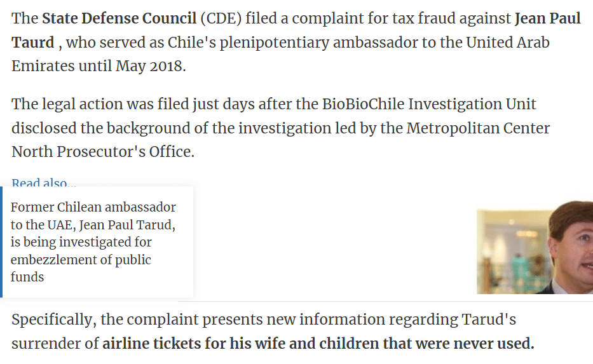Click the words "Metropolitan Center"
The width and height of the screenshot is (593, 364).
click(478, 128)
